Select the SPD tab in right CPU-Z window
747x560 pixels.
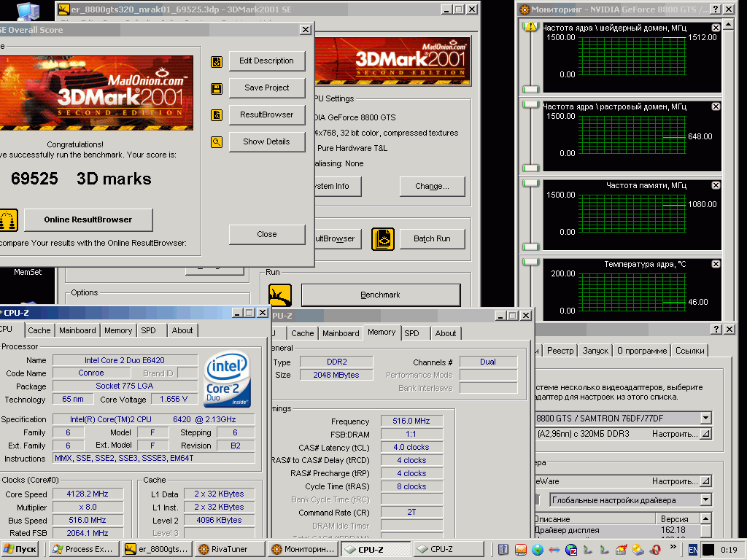click(x=411, y=333)
